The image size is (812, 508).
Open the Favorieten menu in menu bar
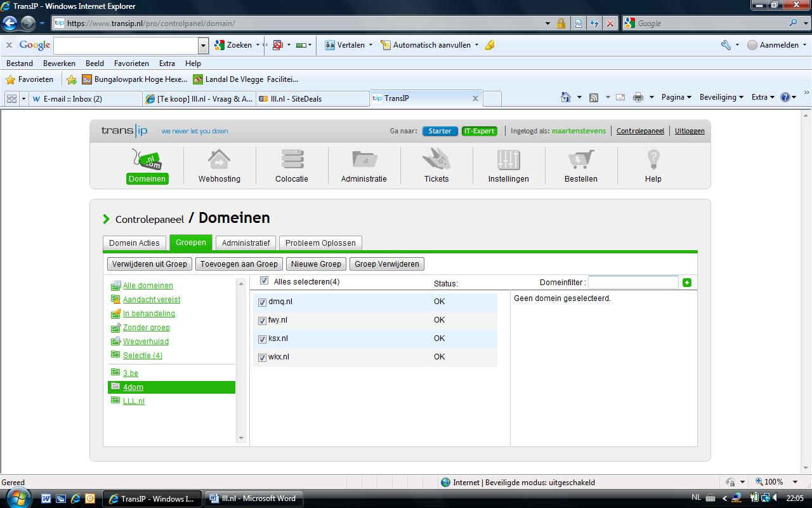click(x=131, y=63)
